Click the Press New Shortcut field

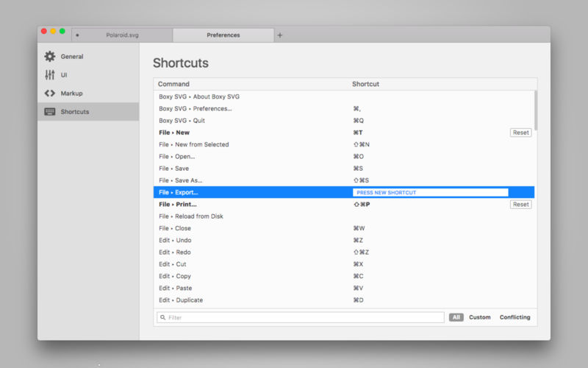click(x=430, y=192)
